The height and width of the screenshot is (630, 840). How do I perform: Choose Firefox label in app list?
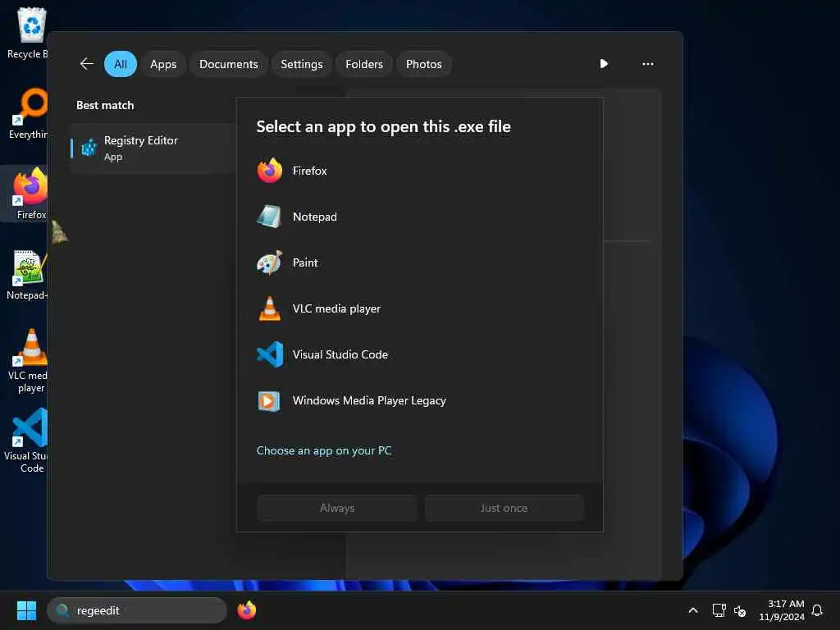pyautogui.click(x=309, y=171)
